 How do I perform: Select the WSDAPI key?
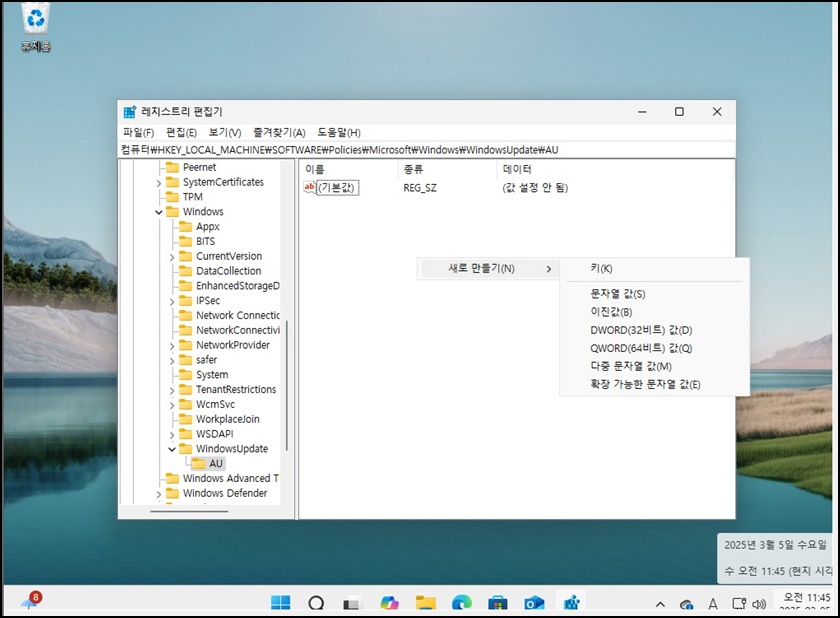click(x=214, y=434)
